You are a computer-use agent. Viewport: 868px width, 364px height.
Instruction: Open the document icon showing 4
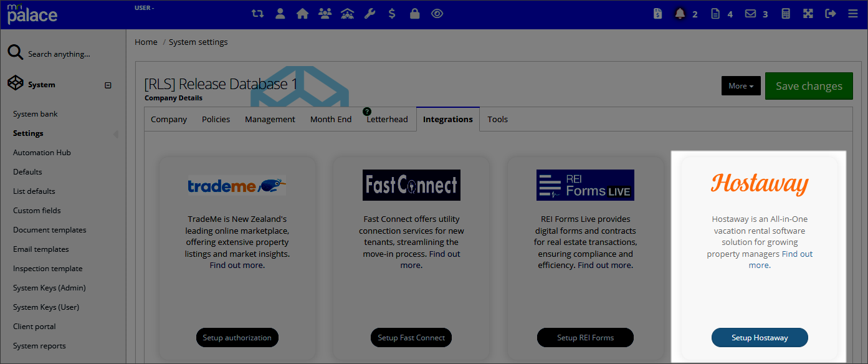tap(715, 13)
